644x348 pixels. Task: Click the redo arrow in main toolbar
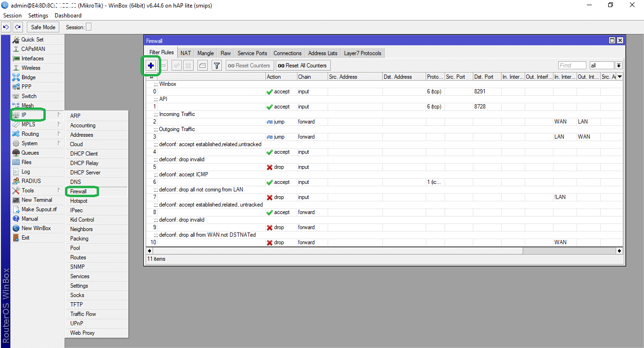[x=17, y=27]
